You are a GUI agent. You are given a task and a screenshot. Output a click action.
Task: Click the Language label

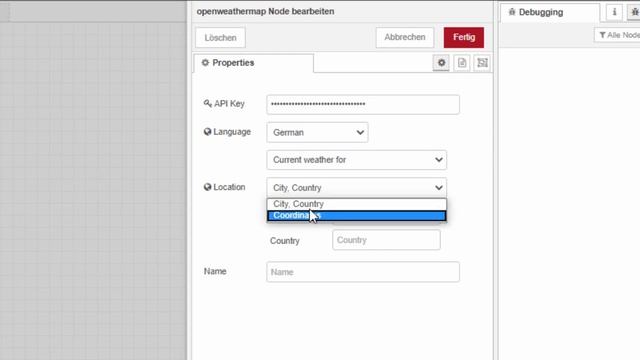(227, 132)
